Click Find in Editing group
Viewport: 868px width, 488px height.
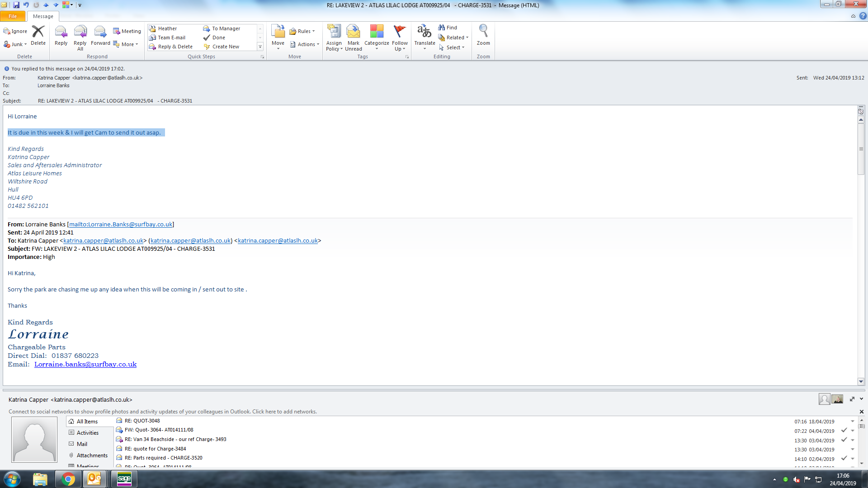point(448,28)
